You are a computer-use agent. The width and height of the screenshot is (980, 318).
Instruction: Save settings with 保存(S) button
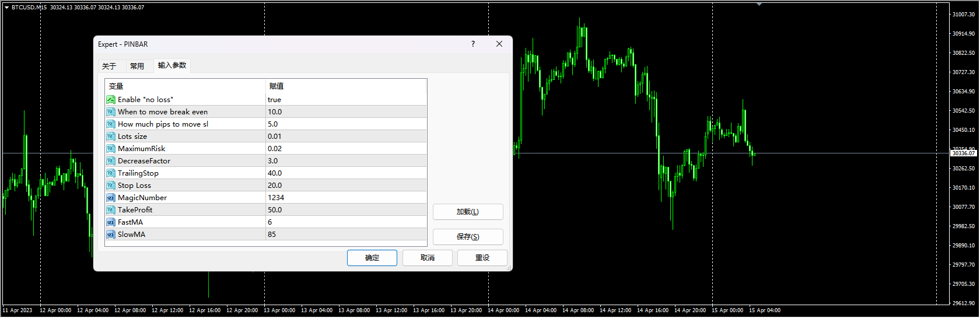[468, 237]
